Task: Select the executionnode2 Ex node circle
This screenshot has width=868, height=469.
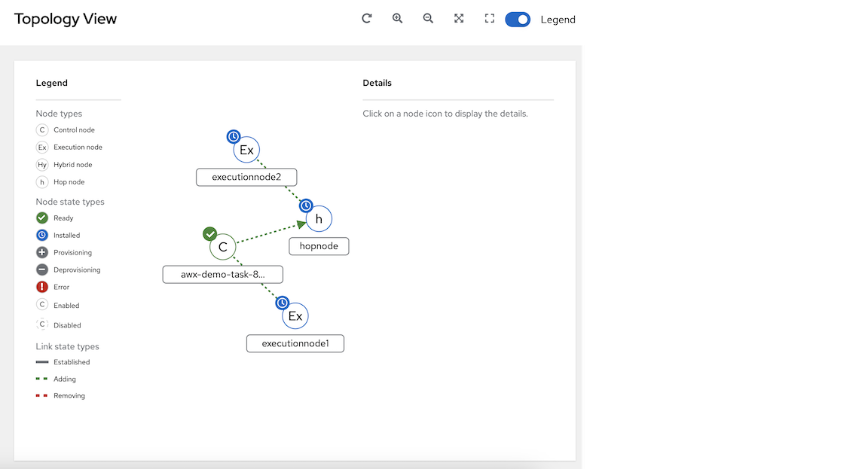Action: [246, 150]
